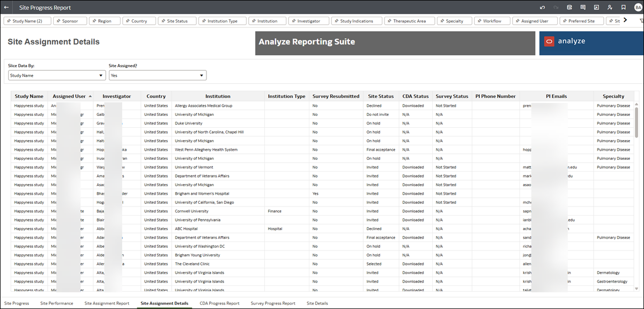Click the Study Name column header
The height and width of the screenshot is (309, 644).
coord(29,97)
